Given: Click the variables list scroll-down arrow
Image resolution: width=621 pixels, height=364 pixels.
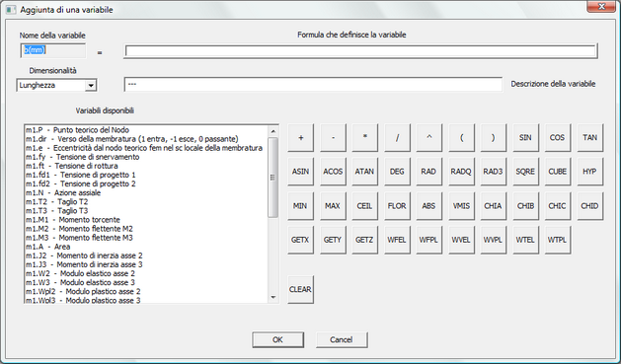Looking at the screenshot, I should tap(272, 297).
